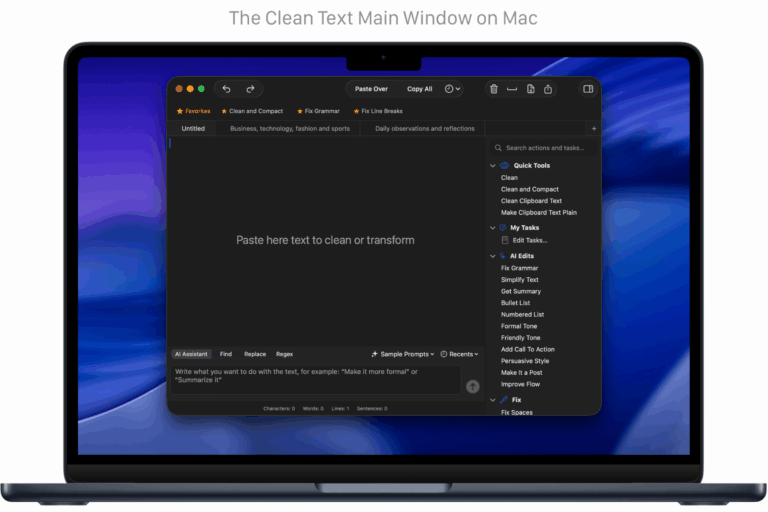Select Make Clipboard Text Plain
The height and width of the screenshot is (512, 768).
click(539, 213)
